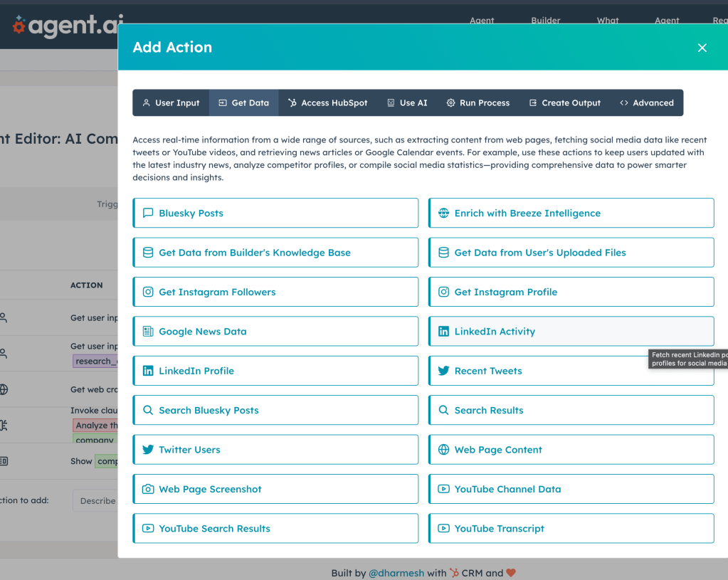Click the Instagram icon beside Get Instagram Followers
The image size is (728, 580).
(148, 292)
